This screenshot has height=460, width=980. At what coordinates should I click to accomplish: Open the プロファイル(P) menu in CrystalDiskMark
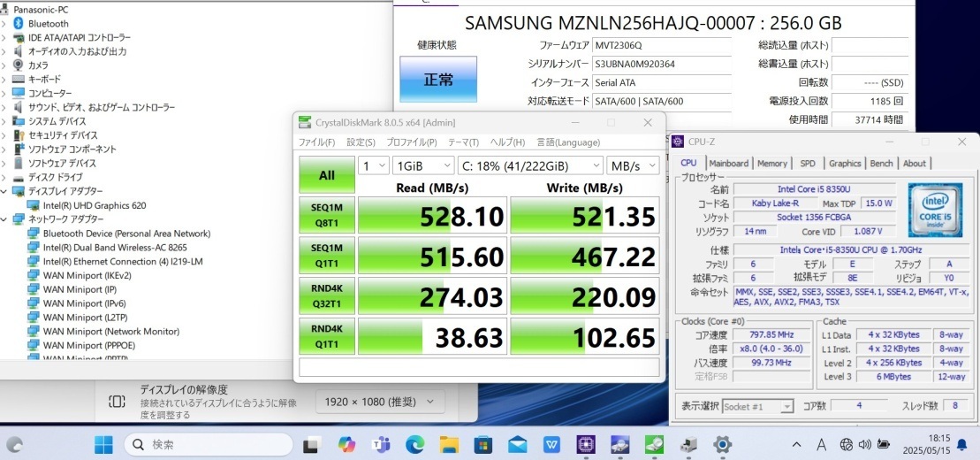[411, 142]
